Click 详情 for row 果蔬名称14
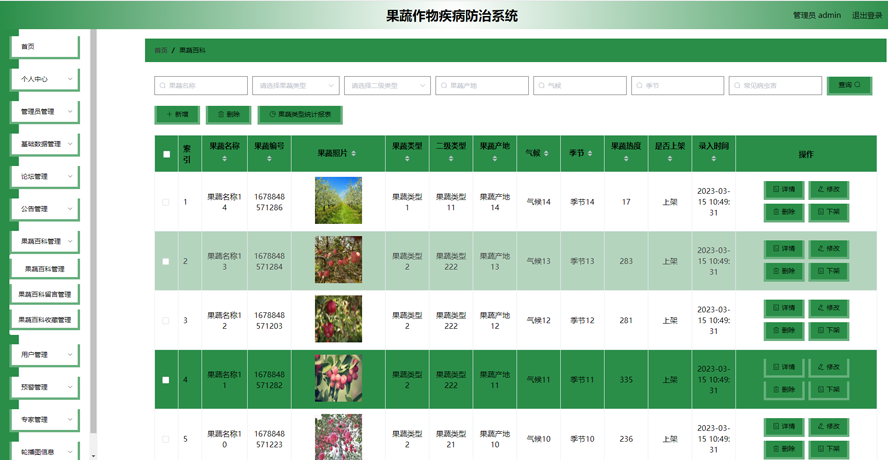This screenshot has height=460, width=888. pos(784,190)
